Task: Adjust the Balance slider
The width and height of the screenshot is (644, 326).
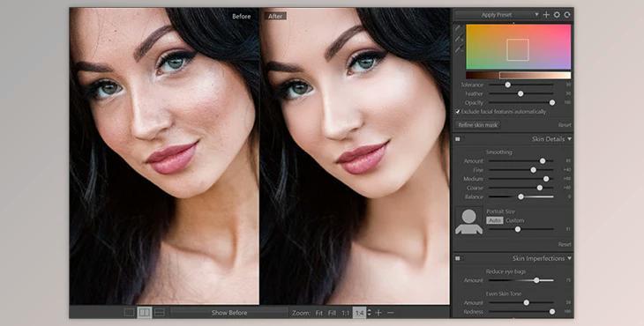Action: [520, 196]
